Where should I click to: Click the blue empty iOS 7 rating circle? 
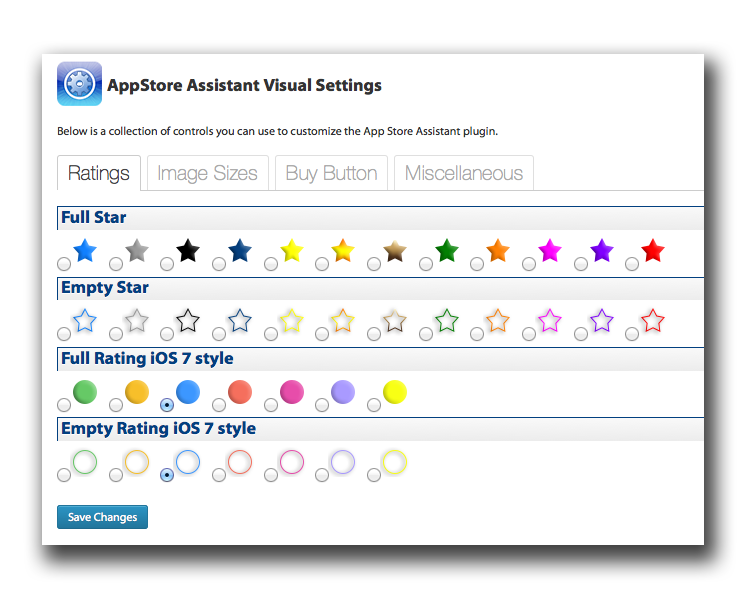(x=188, y=462)
